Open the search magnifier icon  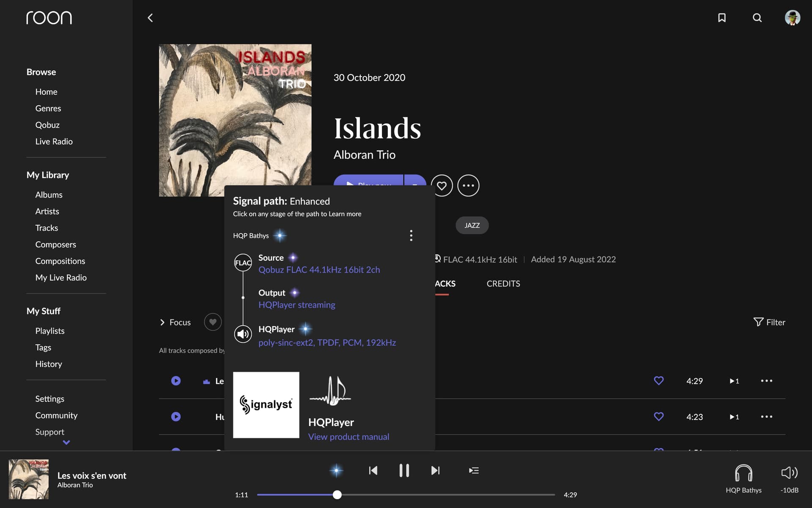click(x=757, y=18)
